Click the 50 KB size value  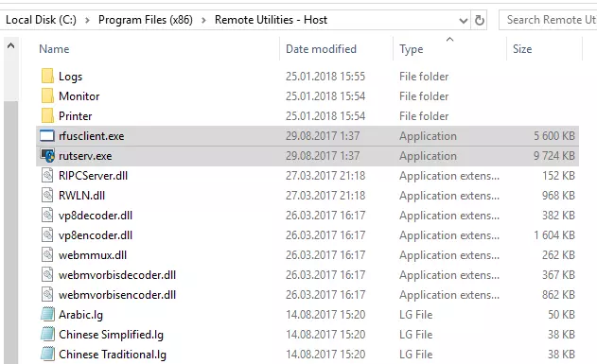[x=561, y=315]
